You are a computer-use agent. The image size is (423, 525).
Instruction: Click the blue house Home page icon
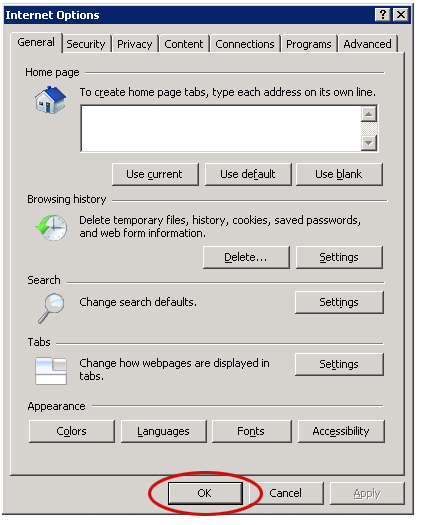[51, 100]
